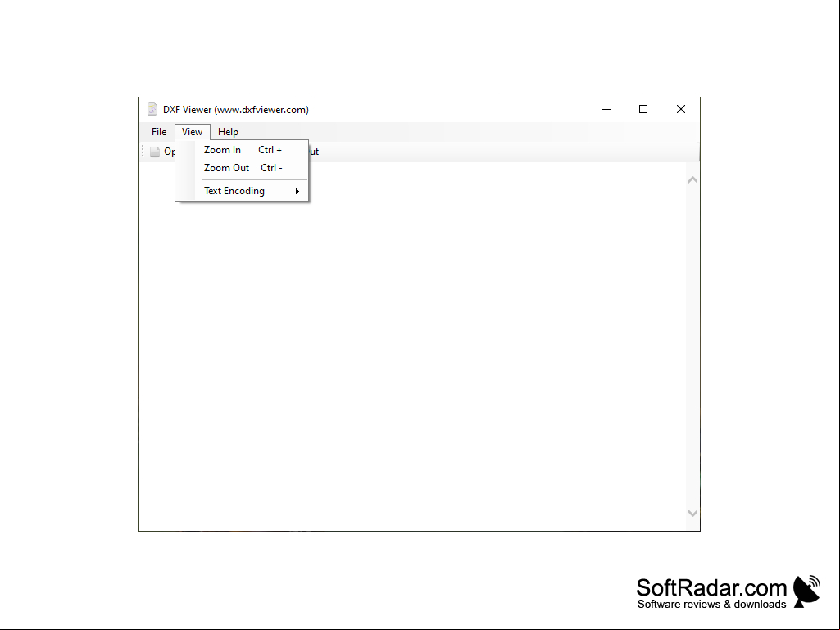
Task: Close the DXF Viewer window
Action: coord(681,109)
